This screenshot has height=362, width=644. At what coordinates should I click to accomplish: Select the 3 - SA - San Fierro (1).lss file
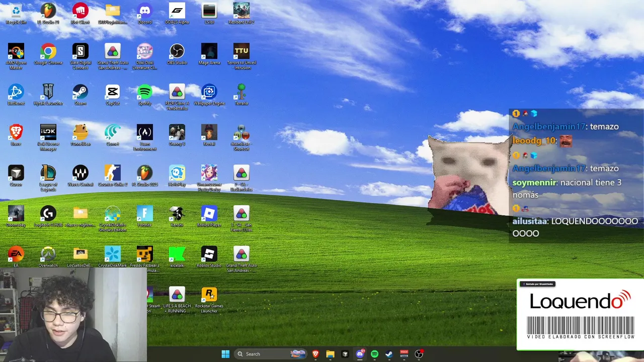(x=242, y=219)
